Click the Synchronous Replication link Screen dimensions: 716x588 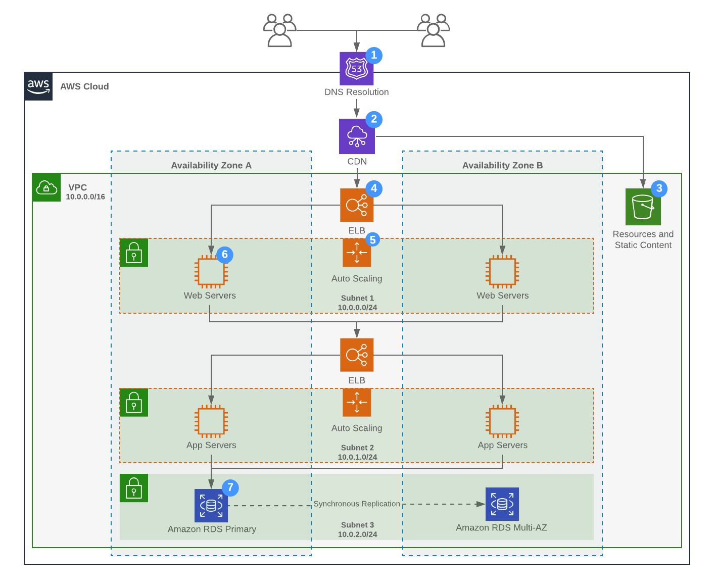pyautogui.click(x=357, y=504)
